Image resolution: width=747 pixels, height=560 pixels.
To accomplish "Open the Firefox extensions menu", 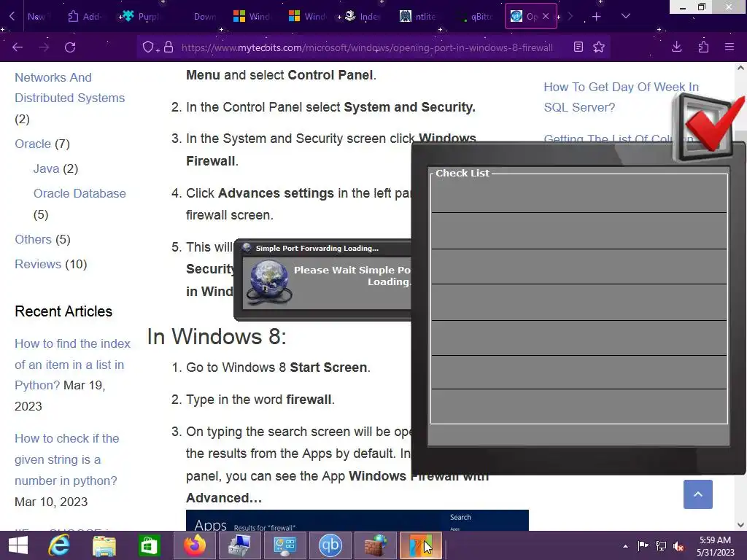I will (x=703, y=47).
